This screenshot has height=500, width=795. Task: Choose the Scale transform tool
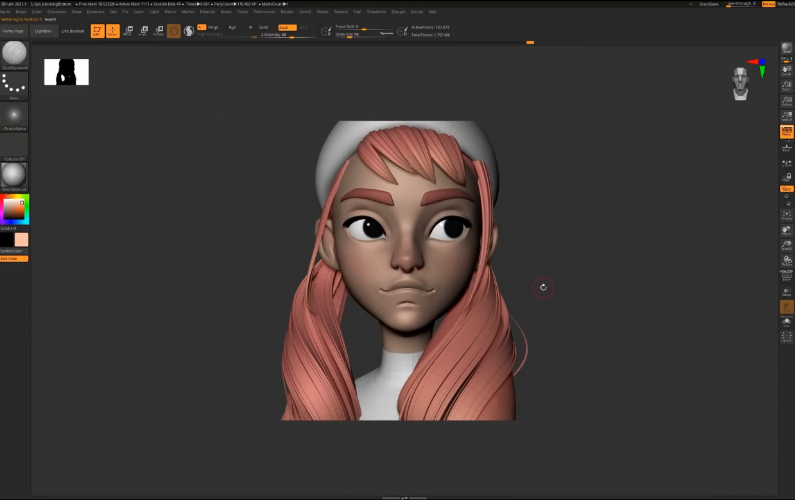143,31
